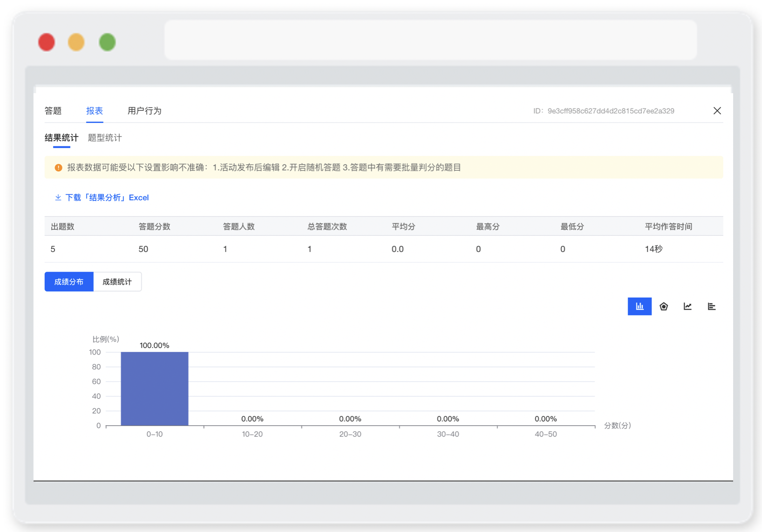Click the red window button
Image resolution: width=762 pixels, height=532 pixels.
point(47,42)
